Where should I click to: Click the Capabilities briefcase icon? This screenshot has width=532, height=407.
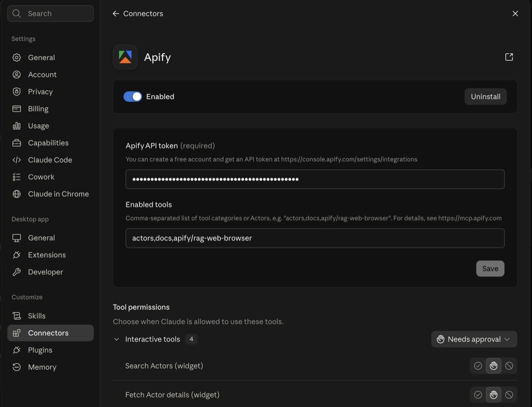coord(16,143)
